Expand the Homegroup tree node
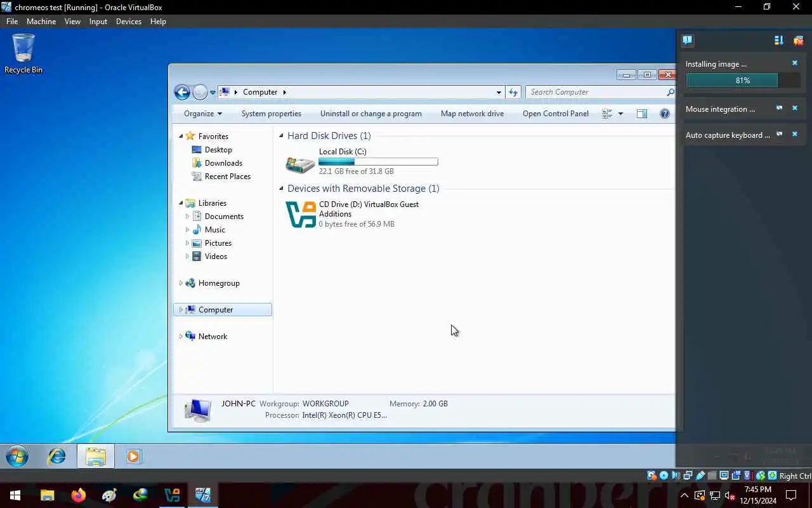 [181, 283]
